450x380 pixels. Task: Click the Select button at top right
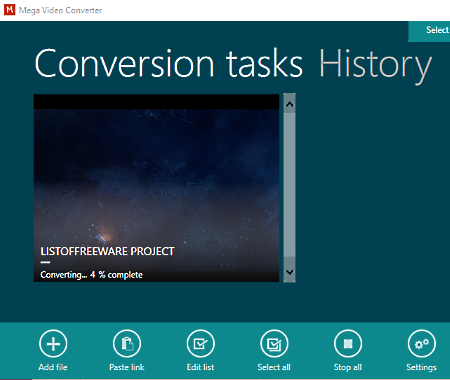point(429,31)
